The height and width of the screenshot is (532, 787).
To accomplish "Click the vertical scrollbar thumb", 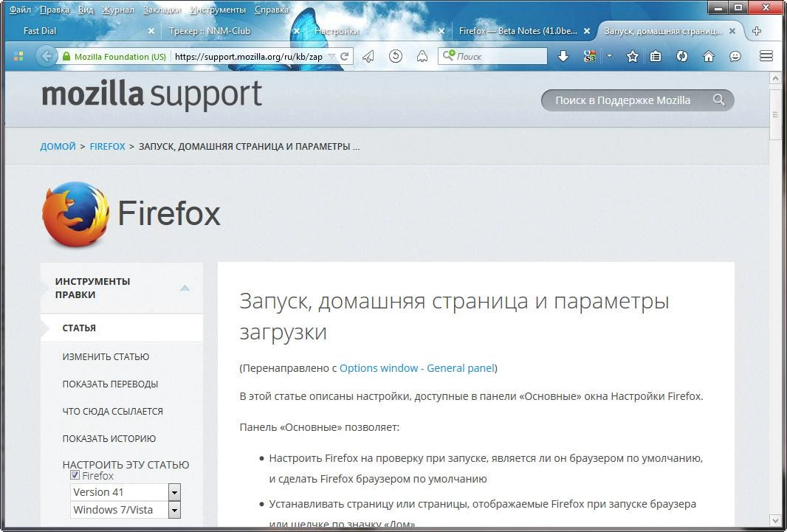I will (x=775, y=114).
